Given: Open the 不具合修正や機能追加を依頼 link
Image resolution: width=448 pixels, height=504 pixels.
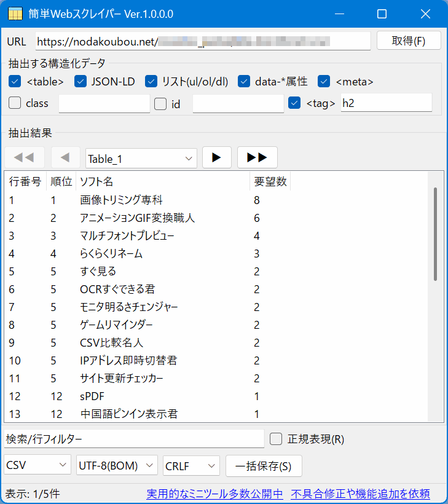Looking at the screenshot, I should [x=360, y=494].
